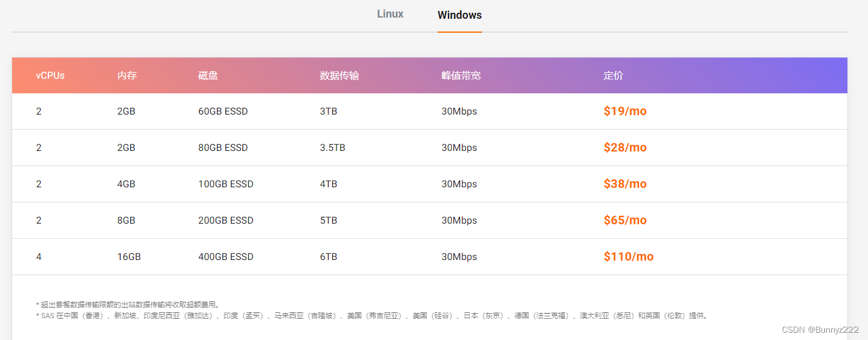This screenshot has height=340, width=868.
Task: Click the 400GB ESSD disk cell
Action: pyautogui.click(x=225, y=257)
